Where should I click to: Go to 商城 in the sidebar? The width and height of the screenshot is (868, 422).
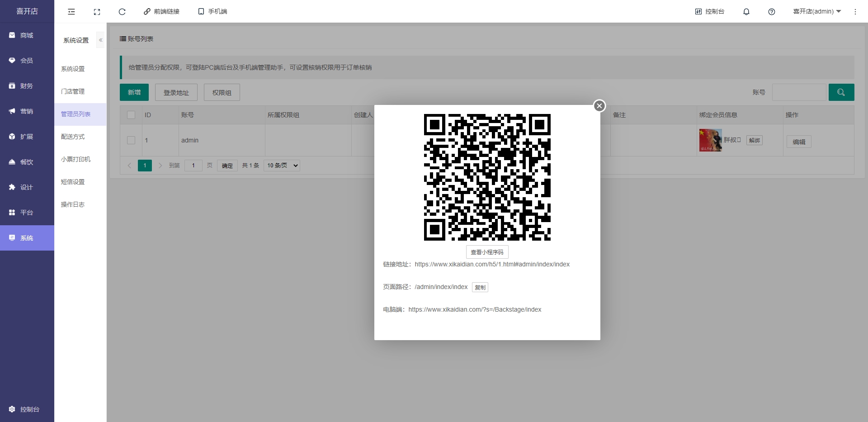tap(27, 35)
